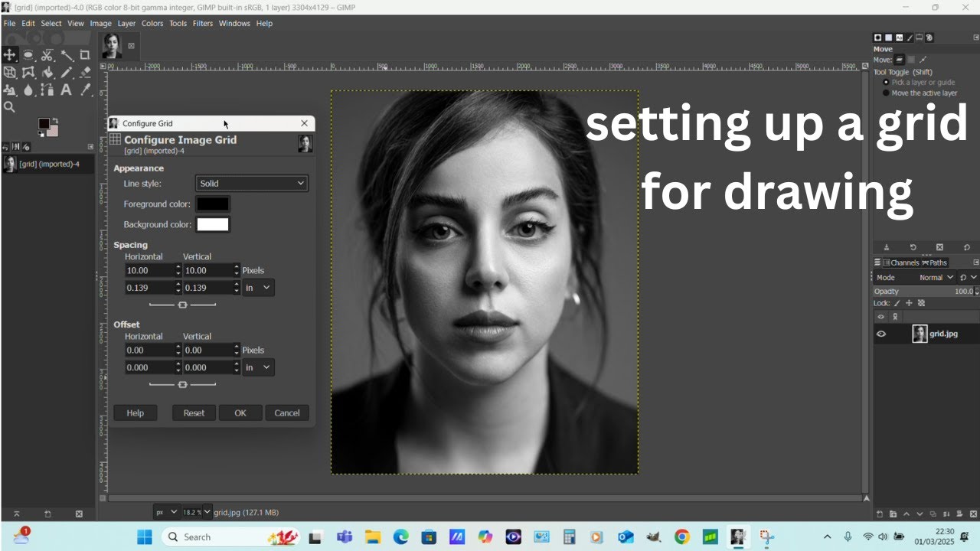Select the Ellipse Select tool
The height and width of the screenshot is (551, 980).
28,55
